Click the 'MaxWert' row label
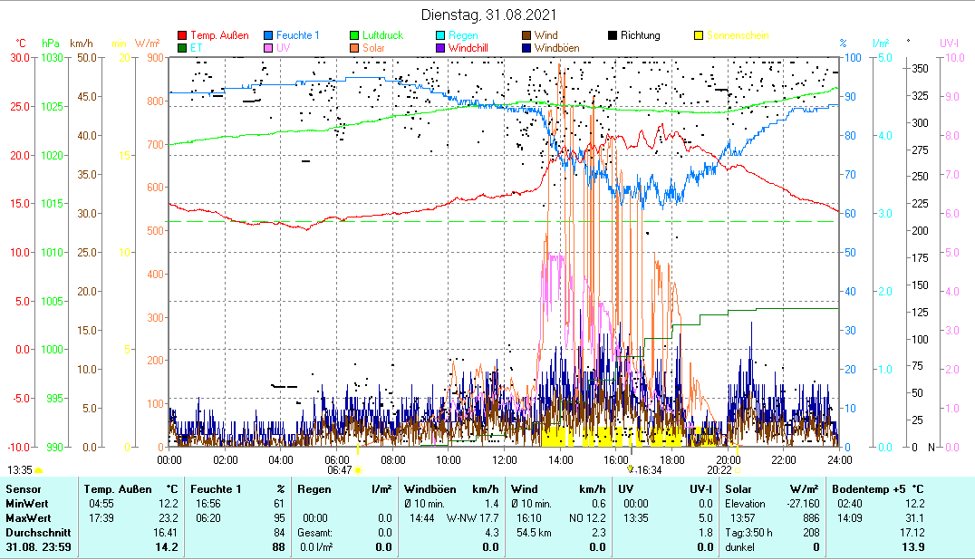This screenshot has height=560, width=975. (28, 517)
